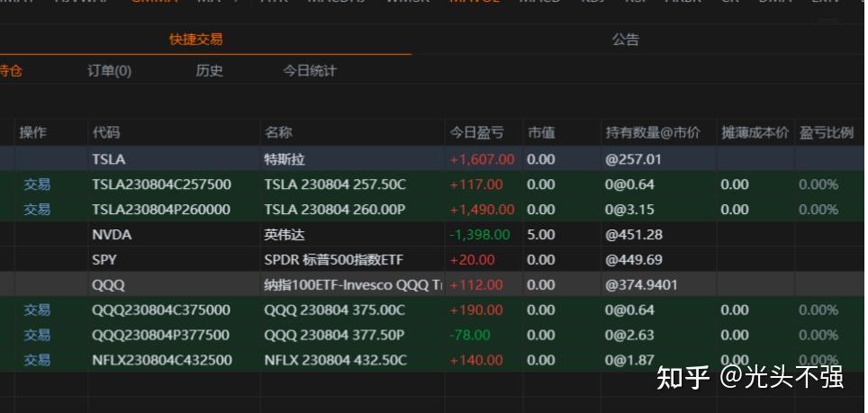Viewport: 868px width, 413px height.
Task: Click the @449.69 SPY price
Action: 634,260
